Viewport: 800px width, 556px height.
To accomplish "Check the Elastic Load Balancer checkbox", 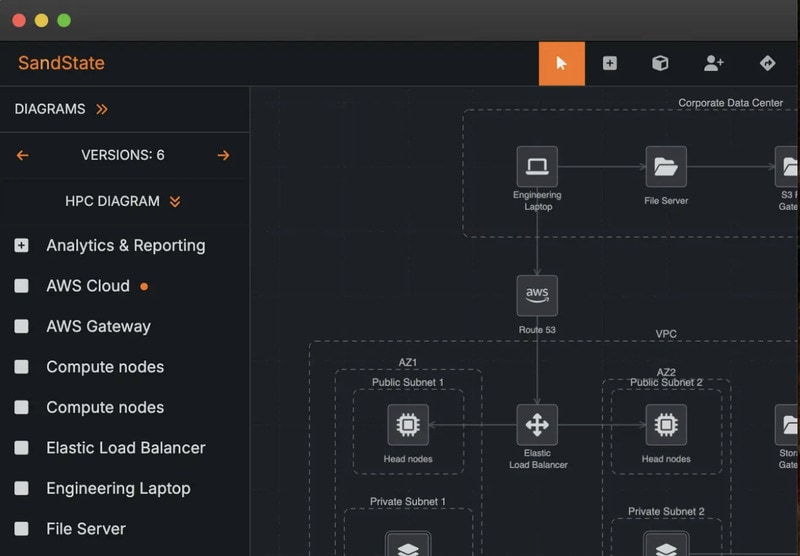I will tap(22, 448).
